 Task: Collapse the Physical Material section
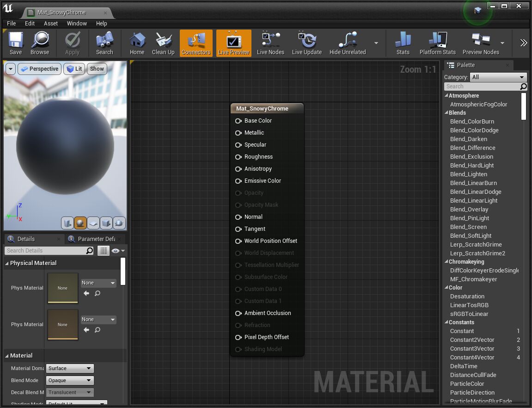coord(7,263)
